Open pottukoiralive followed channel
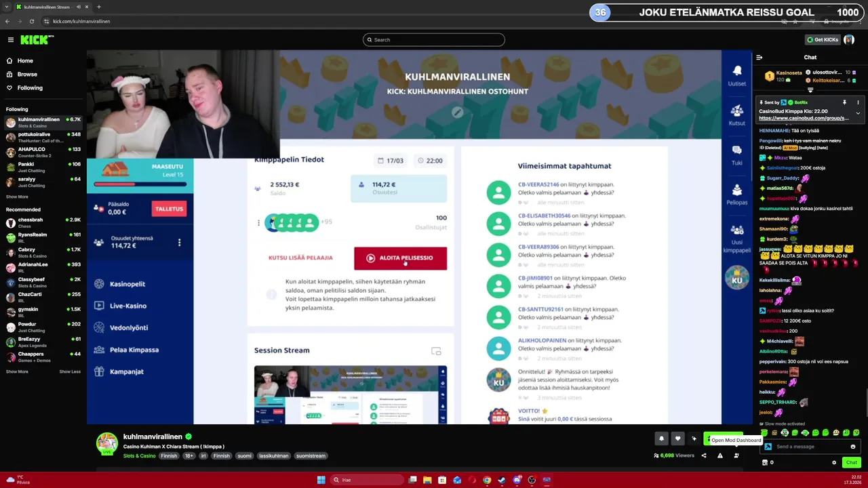The image size is (868, 488). (x=42, y=137)
